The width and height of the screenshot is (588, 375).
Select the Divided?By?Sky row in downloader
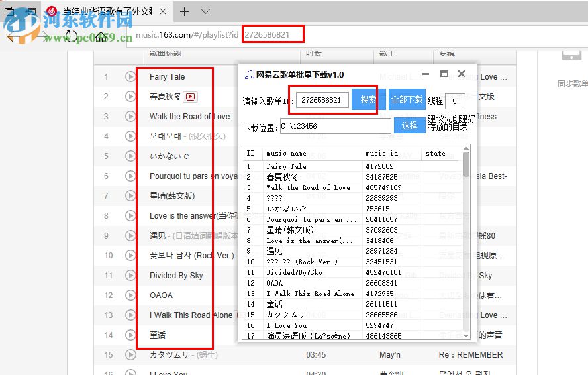click(352, 272)
